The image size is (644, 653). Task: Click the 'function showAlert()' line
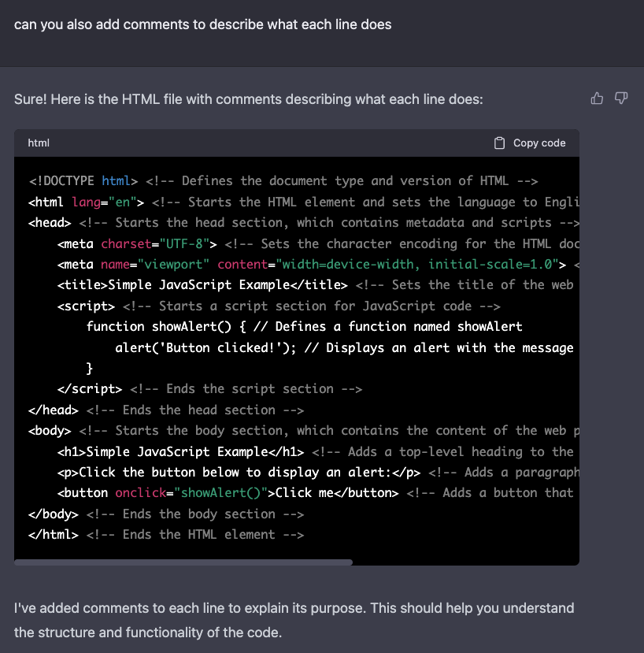click(x=305, y=326)
